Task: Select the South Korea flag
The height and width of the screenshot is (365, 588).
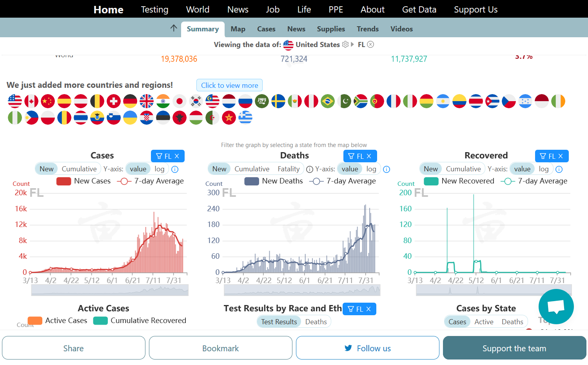Action: click(196, 101)
